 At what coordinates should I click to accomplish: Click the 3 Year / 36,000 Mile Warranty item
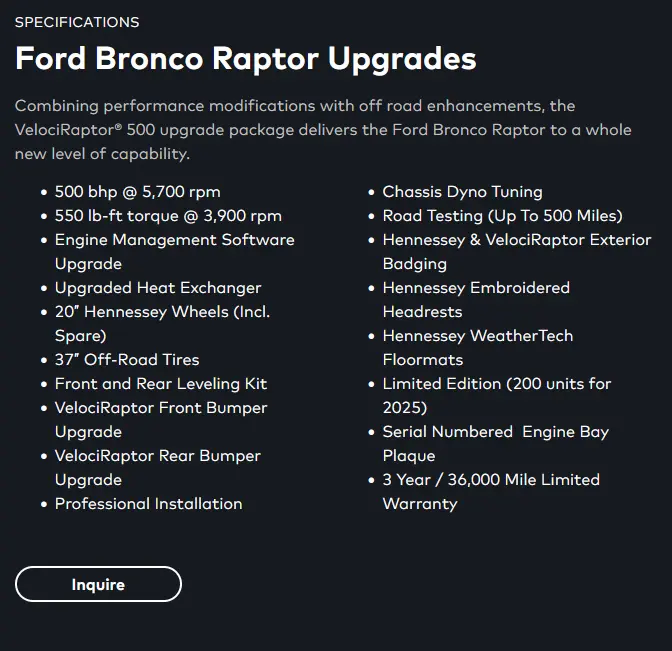[x=491, y=492]
